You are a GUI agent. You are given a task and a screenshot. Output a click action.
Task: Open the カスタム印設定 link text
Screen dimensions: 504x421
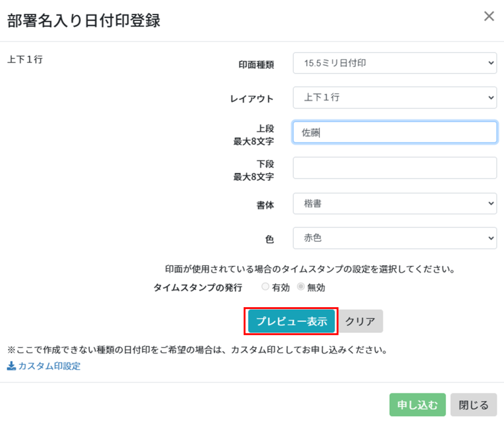49,366
